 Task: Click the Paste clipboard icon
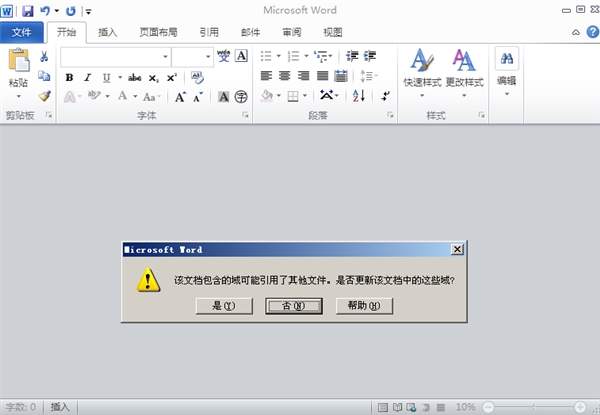tap(18, 60)
